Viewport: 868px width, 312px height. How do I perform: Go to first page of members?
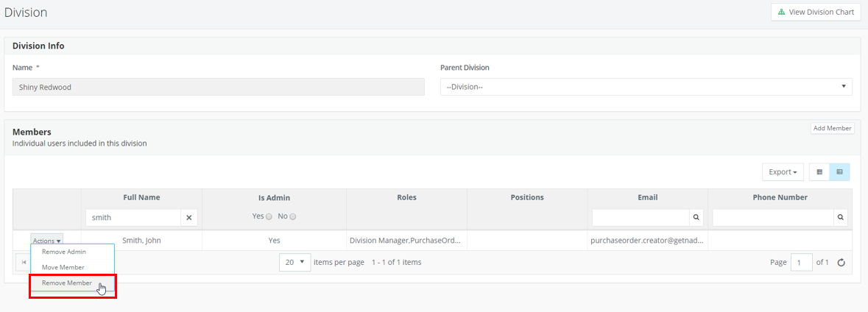click(24, 262)
